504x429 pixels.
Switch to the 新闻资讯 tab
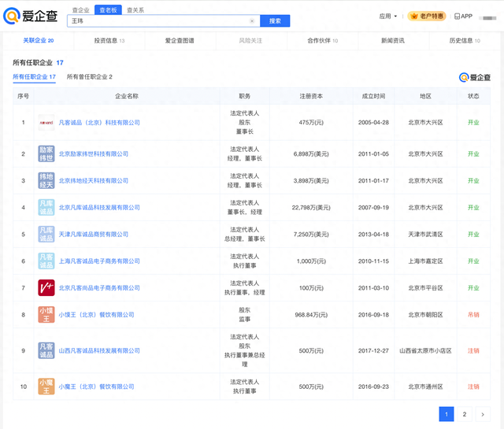pos(393,40)
